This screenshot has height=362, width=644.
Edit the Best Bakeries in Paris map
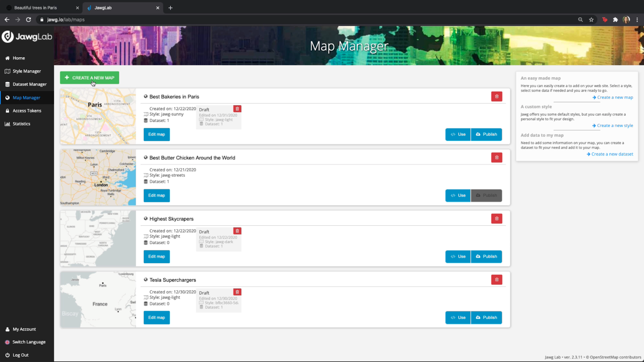157,134
